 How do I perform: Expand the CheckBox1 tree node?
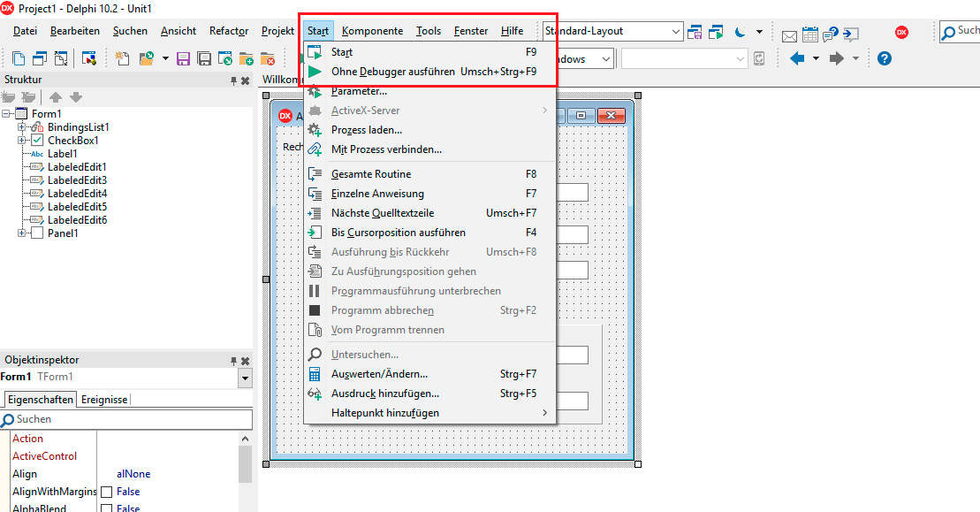click(22, 141)
